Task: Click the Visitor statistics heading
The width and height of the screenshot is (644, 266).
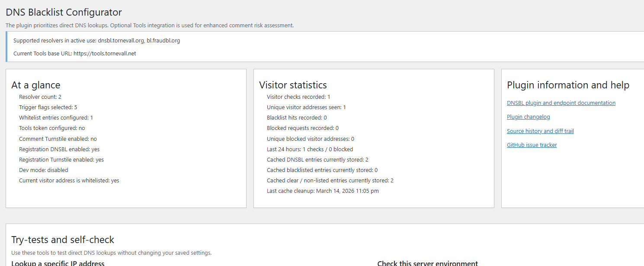Action: pos(292,85)
